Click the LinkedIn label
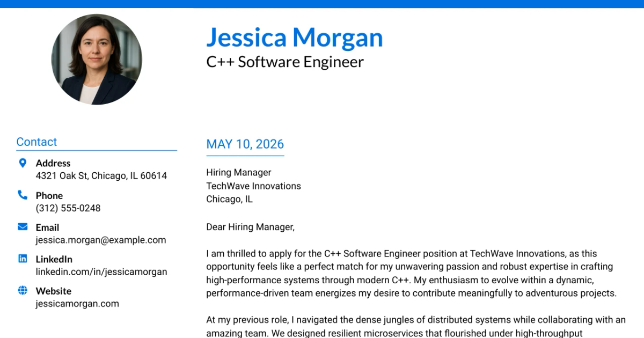This screenshot has width=644, height=338. pyautogui.click(x=54, y=259)
